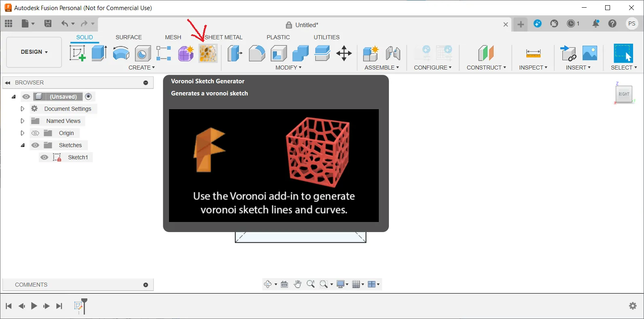Image resolution: width=644 pixels, height=319 pixels.
Task: Select the Sketch1 feature in the timeline
Action: click(78, 306)
